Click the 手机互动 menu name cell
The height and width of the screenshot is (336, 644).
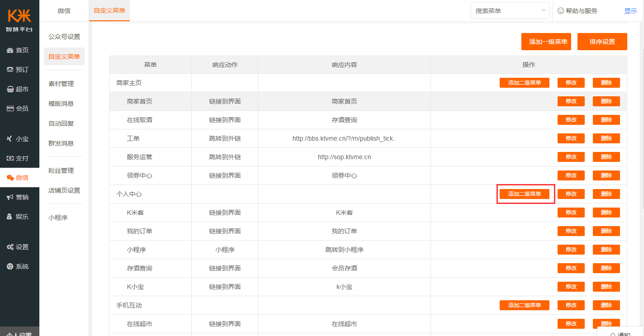[x=150, y=305]
